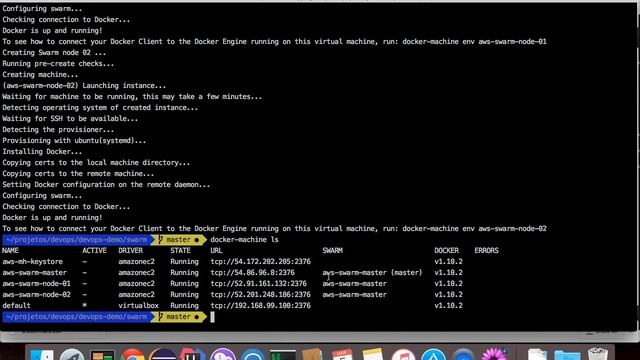Click the DOCKER column header
Image resolution: width=640 pixels, height=360 pixels.
click(x=447, y=251)
